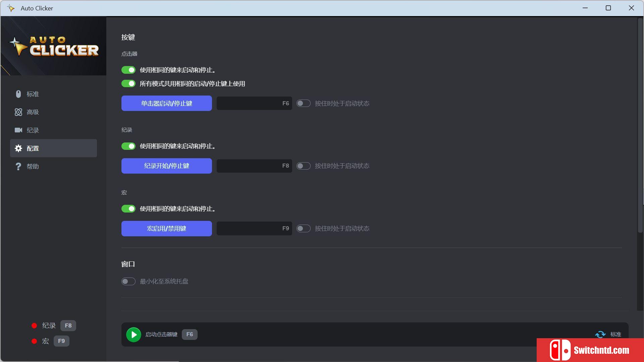The width and height of the screenshot is (644, 362).
Task: Toggle 按住时处于启动状态 next to F6 field
Action: pos(304,103)
